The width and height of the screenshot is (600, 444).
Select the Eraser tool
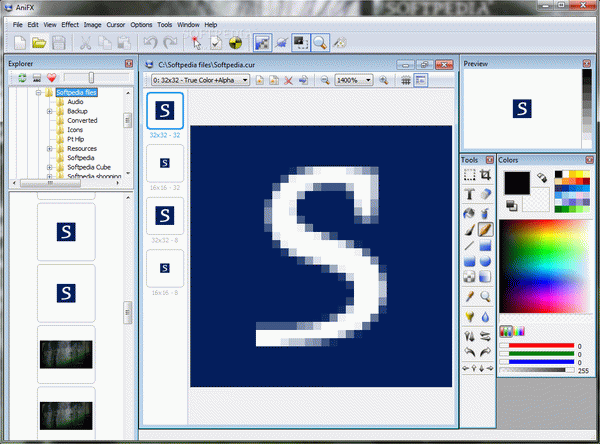tap(485, 194)
